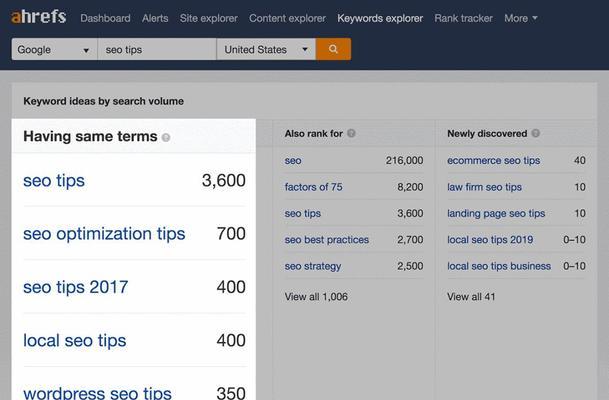Click the orange search magnifier button

333,49
